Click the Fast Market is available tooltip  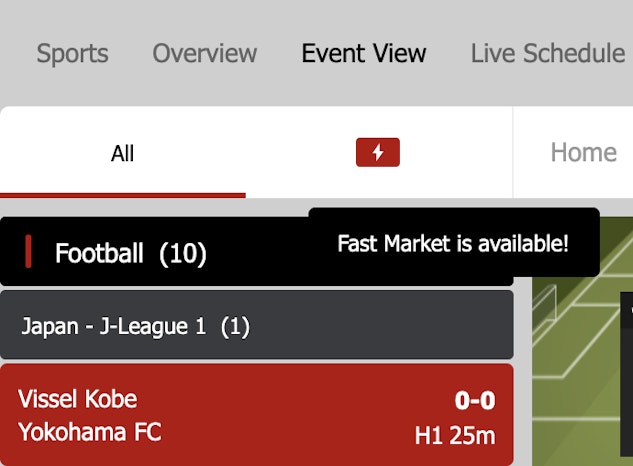tap(453, 243)
